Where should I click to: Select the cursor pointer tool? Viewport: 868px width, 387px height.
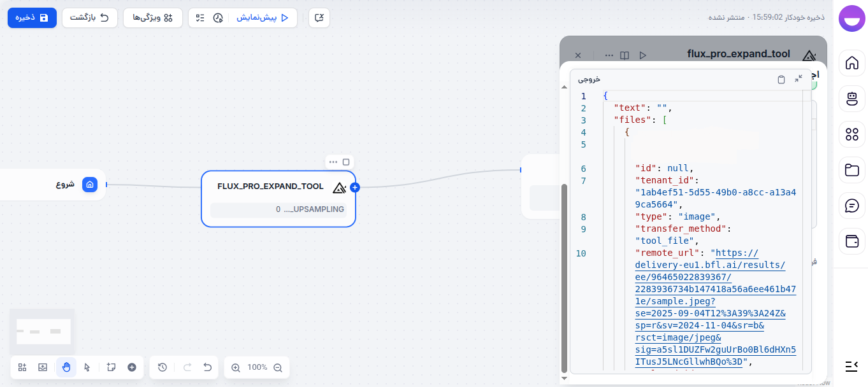(x=87, y=367)
